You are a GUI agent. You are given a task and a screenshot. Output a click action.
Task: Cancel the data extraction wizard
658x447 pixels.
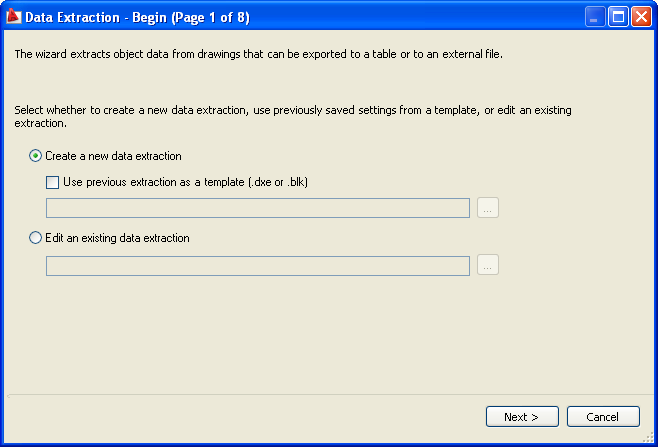coord(603,416)
